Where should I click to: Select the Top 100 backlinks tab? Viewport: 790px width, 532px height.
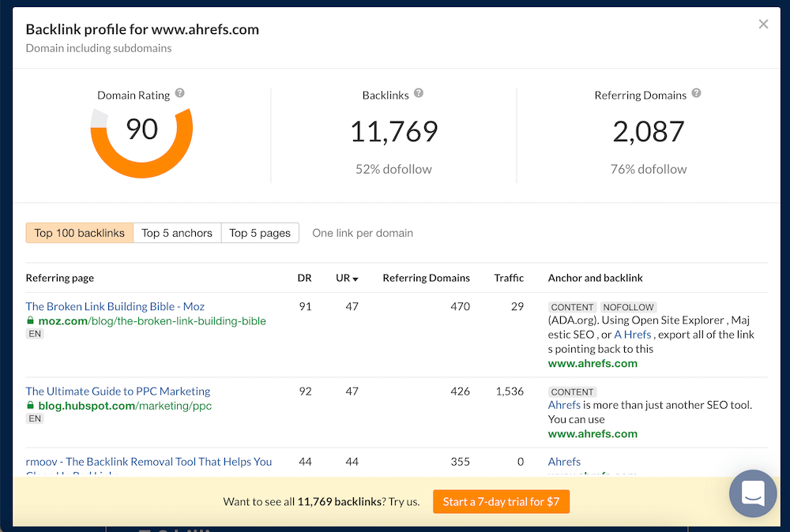(80, 233)
